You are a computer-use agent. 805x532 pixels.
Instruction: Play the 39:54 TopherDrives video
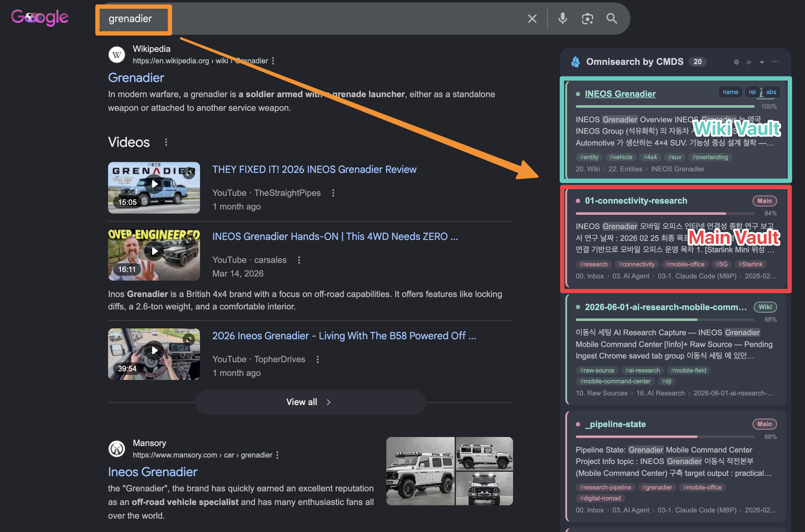[154, 350]
